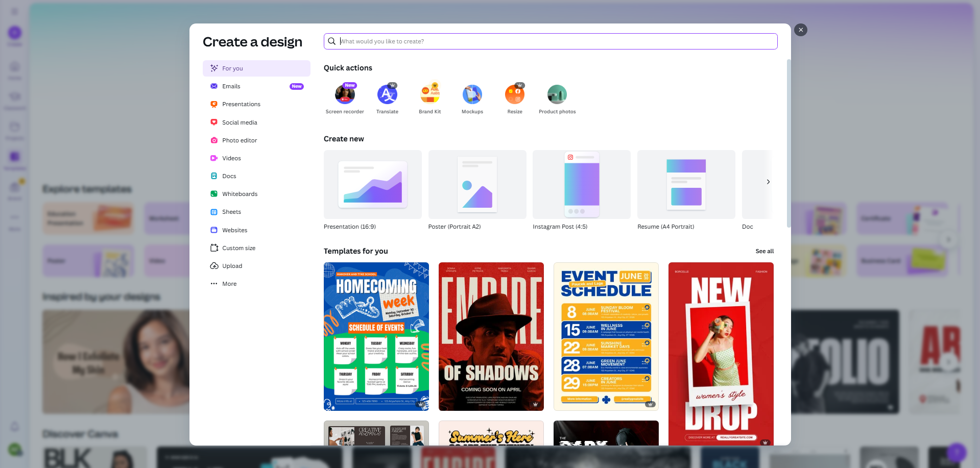Open the Presentations category
The image size is (980, 468).
click(x=256, y=104)
